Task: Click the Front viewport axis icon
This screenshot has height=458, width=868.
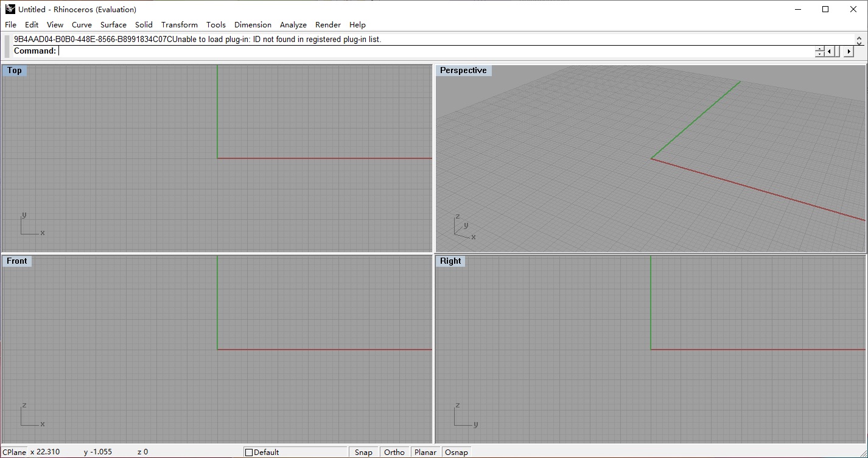Action: (x=32, y=415)
